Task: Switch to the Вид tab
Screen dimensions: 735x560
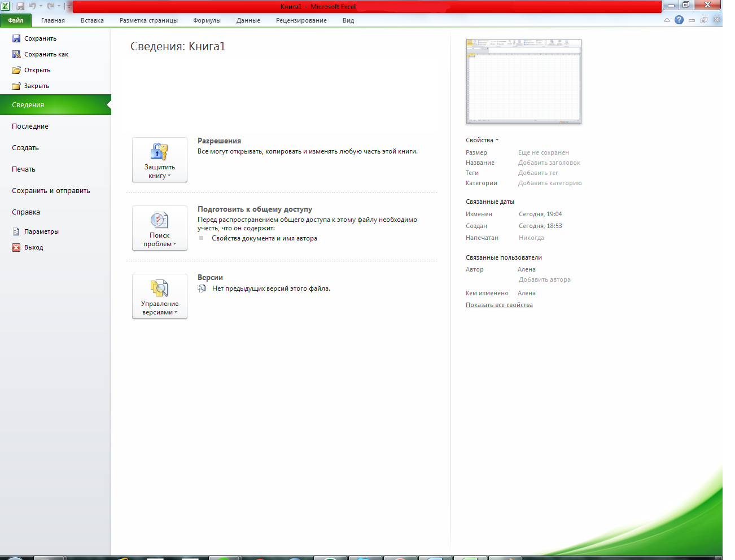Action: (x=348, y=20)
